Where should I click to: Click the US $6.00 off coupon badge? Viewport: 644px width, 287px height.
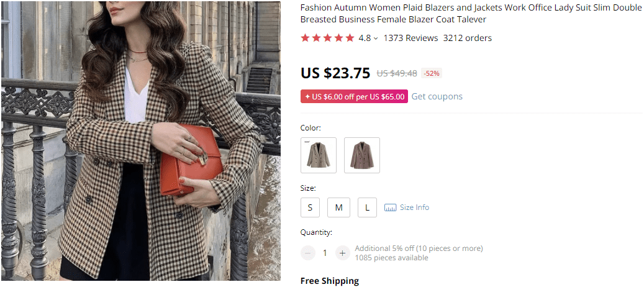tap(354, 96)
